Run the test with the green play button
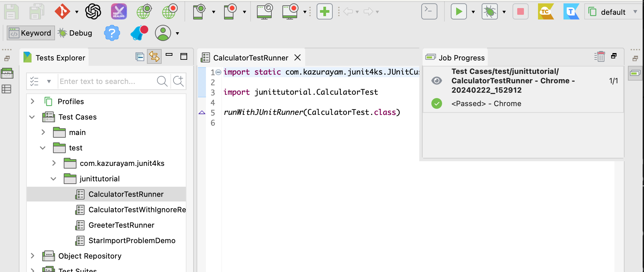 pos(459,12)
